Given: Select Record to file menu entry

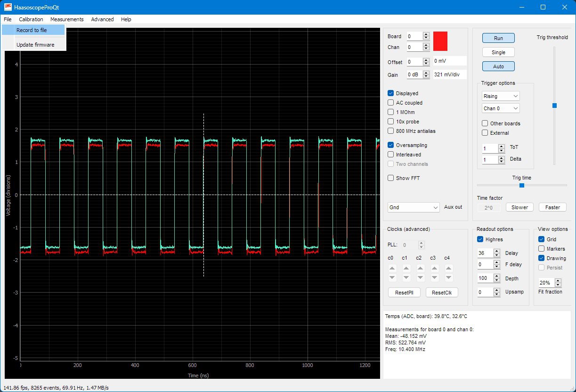Looking at the screenshot, I should click(x=32, y=30).
